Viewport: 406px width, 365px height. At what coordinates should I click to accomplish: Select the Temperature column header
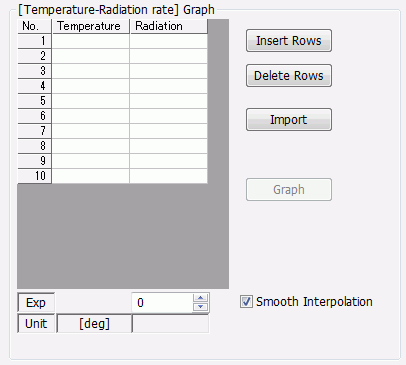(91, 26)
